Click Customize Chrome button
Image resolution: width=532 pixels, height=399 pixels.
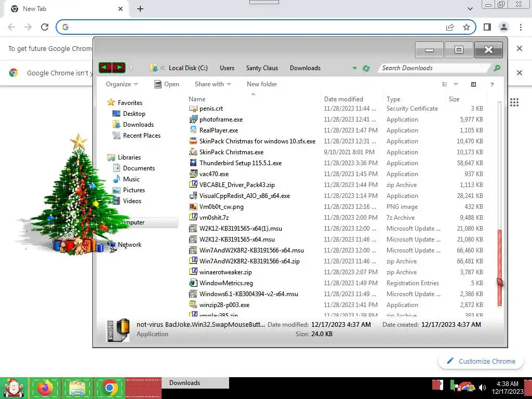coord(481,361)
